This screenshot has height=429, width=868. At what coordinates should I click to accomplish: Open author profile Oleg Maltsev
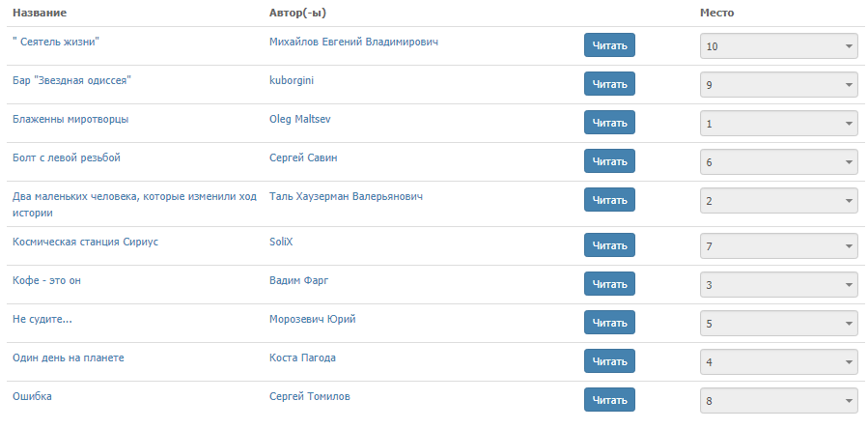pyautogui.click(x=300, y=119)
